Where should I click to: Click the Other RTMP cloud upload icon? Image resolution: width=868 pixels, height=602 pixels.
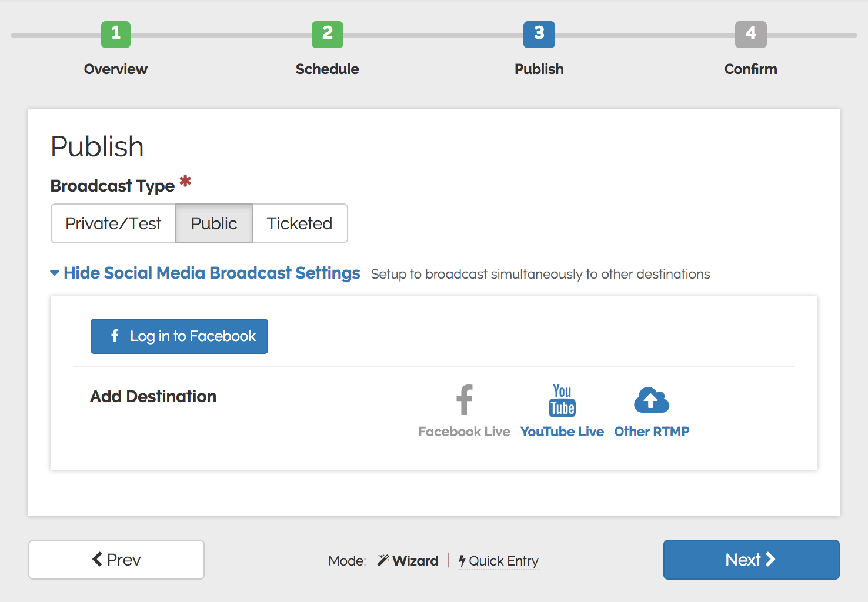tap(651, 400)
